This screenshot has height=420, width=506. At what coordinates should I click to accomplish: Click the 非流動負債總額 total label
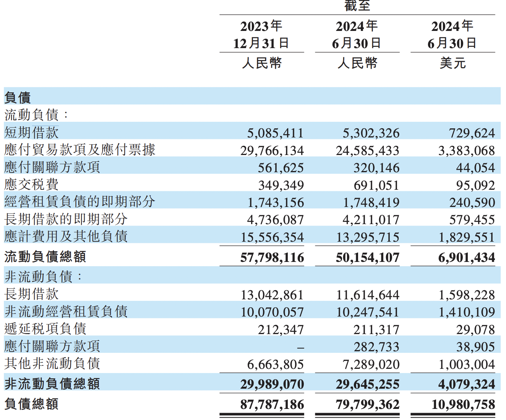click(x=52, y=384)
